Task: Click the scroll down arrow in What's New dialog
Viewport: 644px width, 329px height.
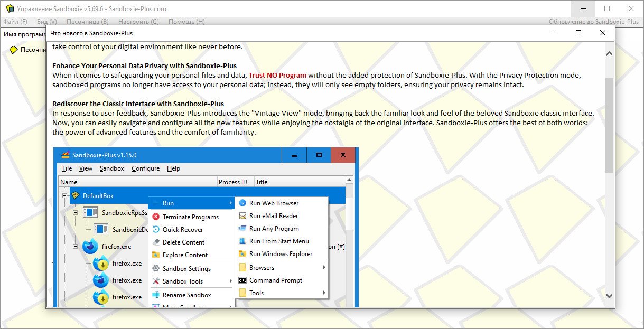Action: pos(609,296)
